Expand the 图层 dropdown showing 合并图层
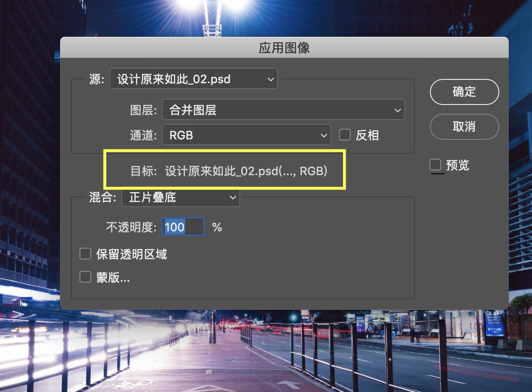This screenshot has width=532, height=392. (283, 109)
